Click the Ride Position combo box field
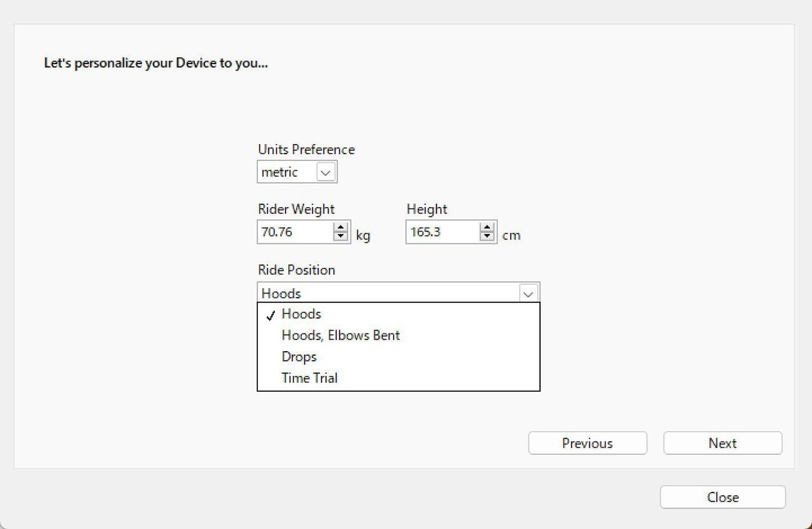Screen dimensions: 812x529 387,294
